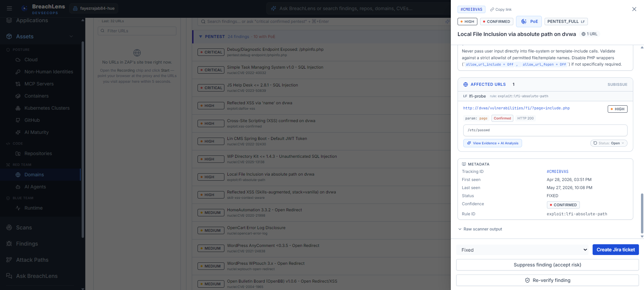Open Lin CMS Spring Boot JWT finding
Image resolution: width=644 pixels, height=290 pixels.
321,141
